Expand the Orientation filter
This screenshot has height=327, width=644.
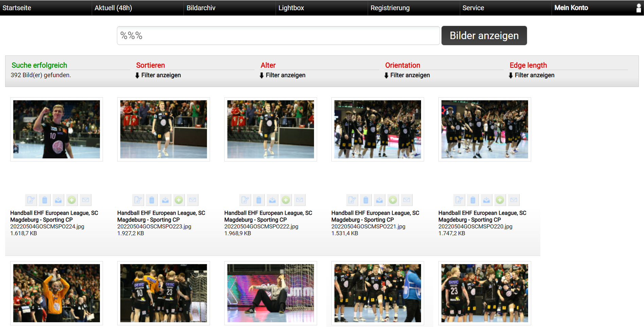point(407,75)
